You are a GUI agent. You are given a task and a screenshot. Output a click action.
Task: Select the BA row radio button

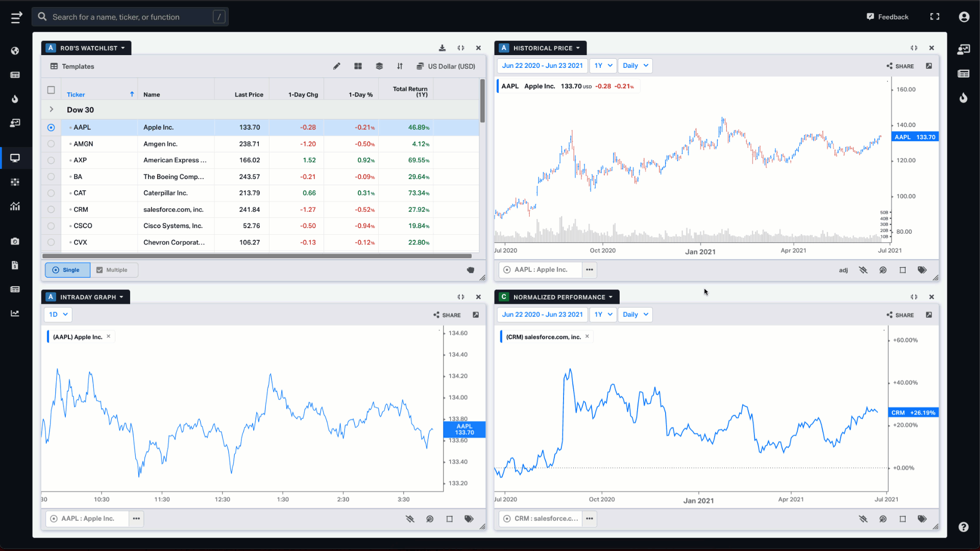51,177
